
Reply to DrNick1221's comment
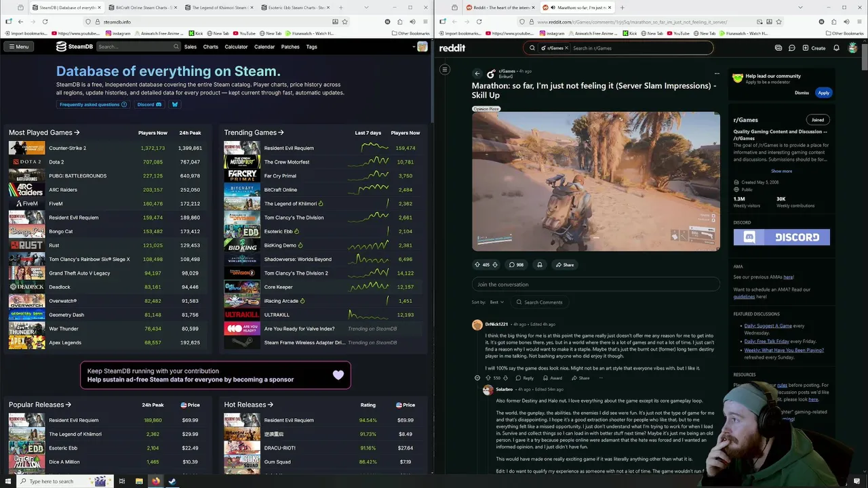pos(526,378)
